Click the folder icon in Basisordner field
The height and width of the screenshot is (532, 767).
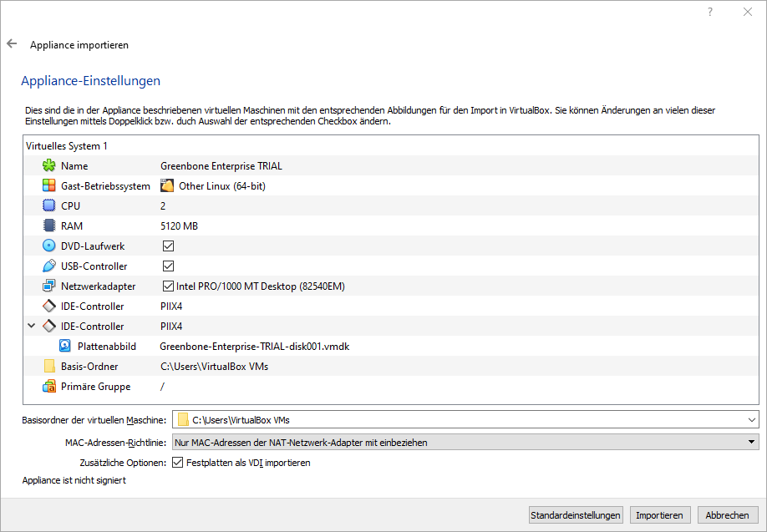[x=183, y=420]
